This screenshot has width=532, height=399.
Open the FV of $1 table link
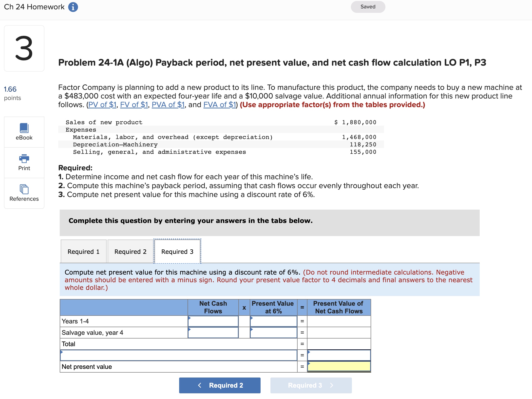pos(134,105)
